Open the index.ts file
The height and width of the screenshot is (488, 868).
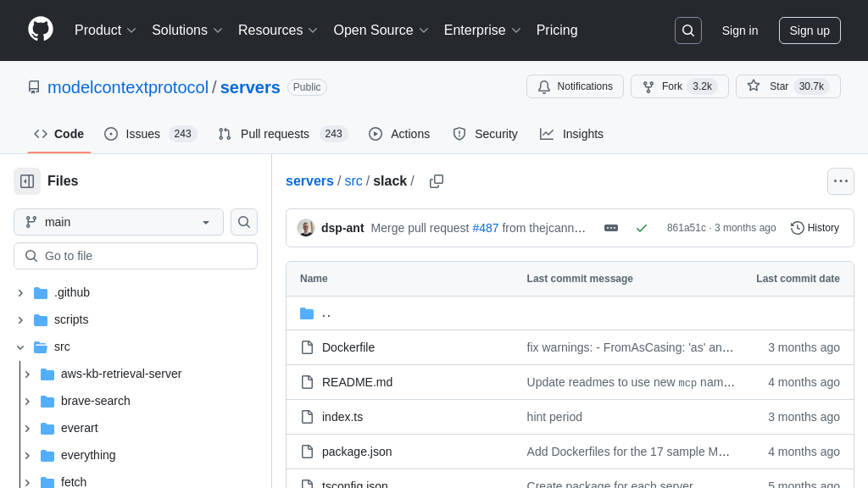(342, 417)
